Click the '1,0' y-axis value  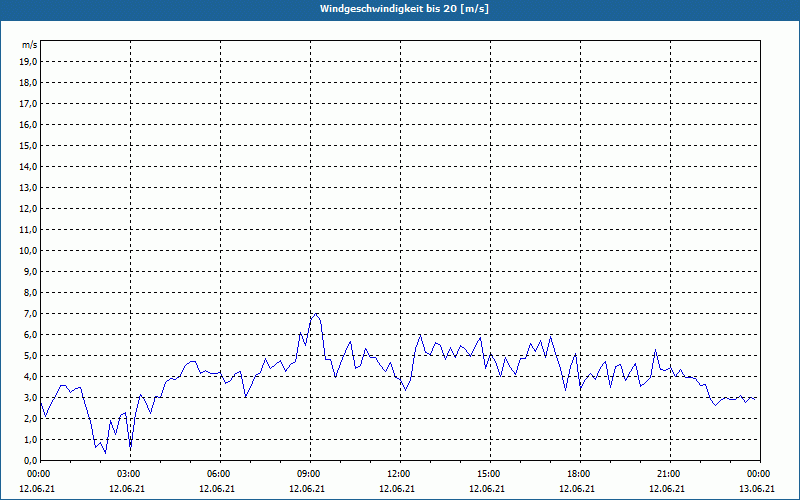coord(31,440)
